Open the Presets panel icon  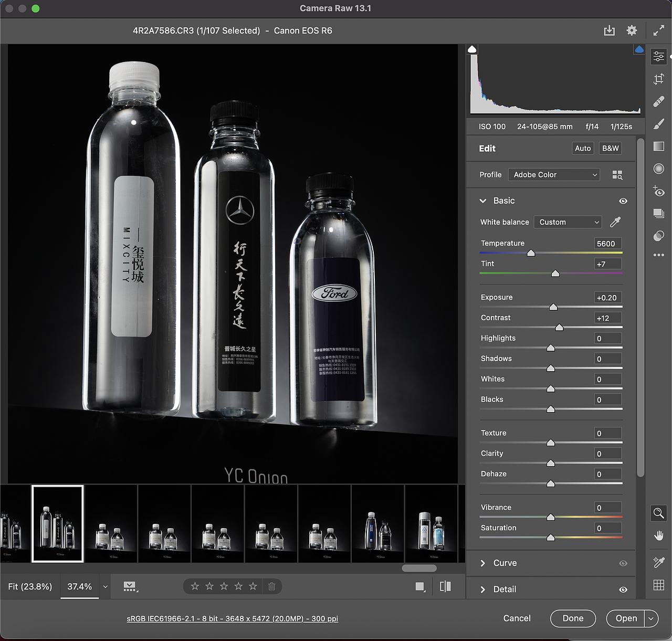(659, 236)
